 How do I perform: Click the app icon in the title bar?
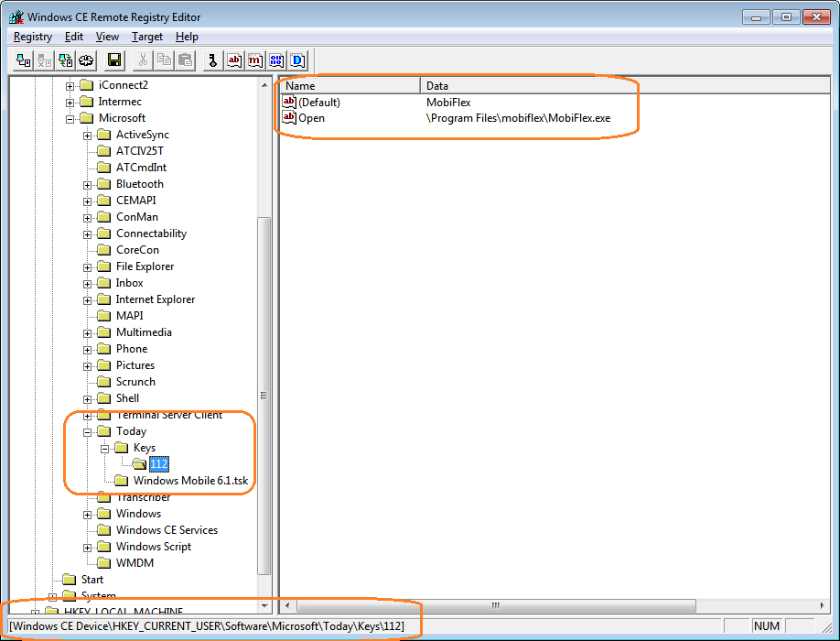pos(16,17)
